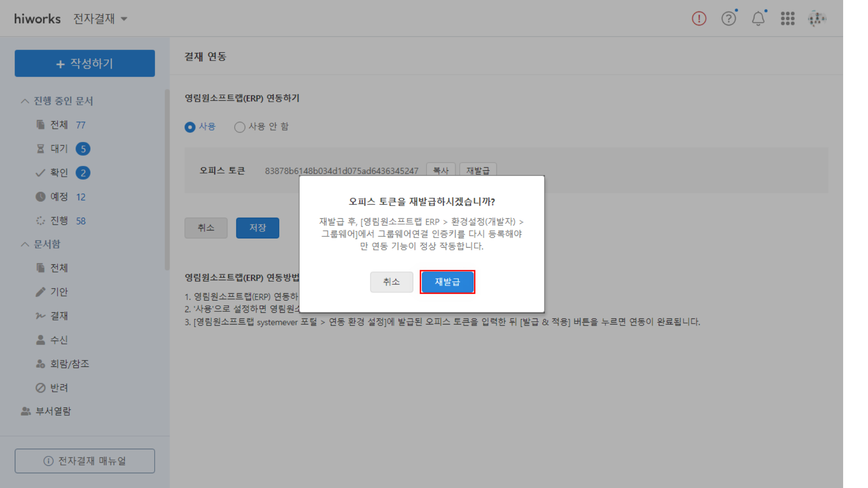868x488 pixels.
Task: Click the 전체 stacked documents icon under 진행 중인 문서
Action: [x=41, y=125]
